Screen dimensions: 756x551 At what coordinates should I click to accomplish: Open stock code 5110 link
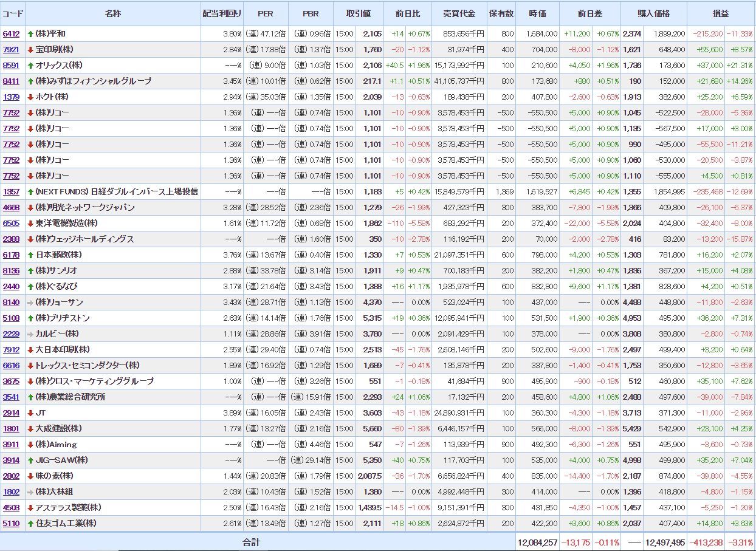pos(11,524)
